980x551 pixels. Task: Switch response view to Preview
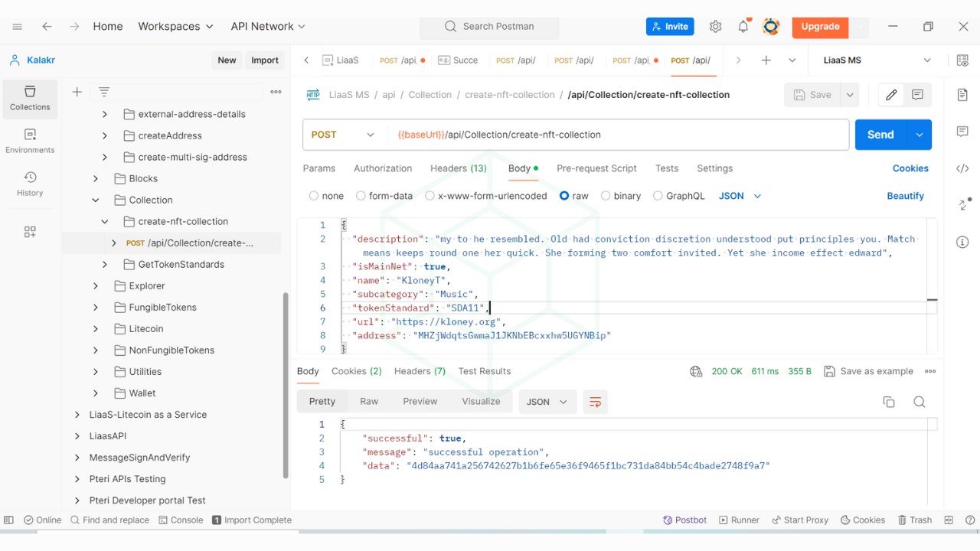click(x=420, y=402)
